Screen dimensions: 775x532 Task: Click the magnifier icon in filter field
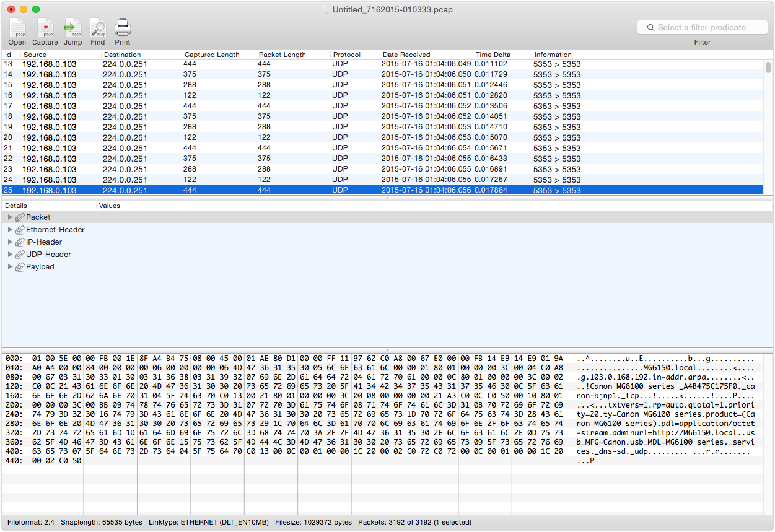(650, 28)
